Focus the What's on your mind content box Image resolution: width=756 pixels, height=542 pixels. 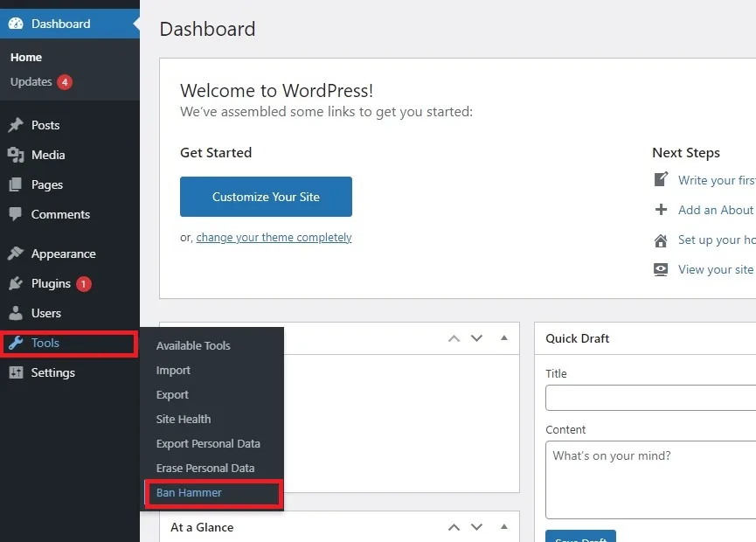click(x=651, y=480)
